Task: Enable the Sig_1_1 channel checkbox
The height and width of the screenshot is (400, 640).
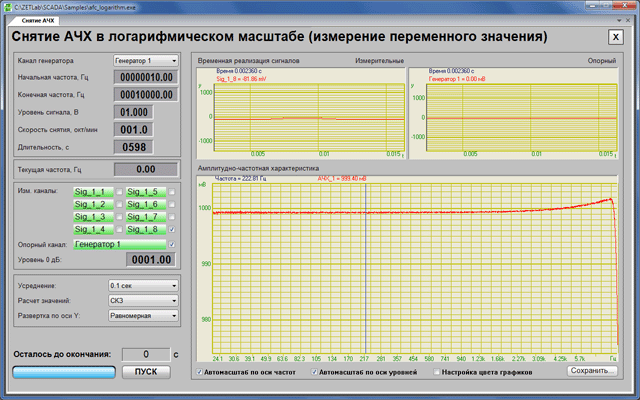Action: click(x=119, y=191)
